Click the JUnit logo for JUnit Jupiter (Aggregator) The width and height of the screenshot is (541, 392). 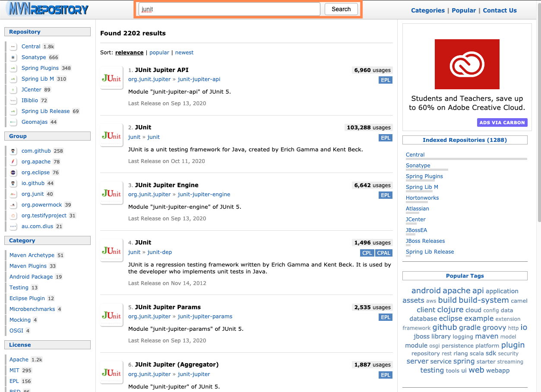pos(111,373)
